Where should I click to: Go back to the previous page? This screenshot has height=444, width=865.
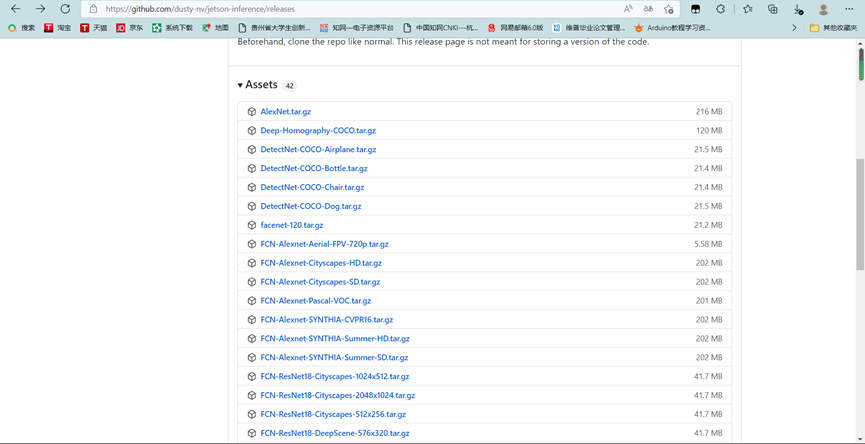(15, 9)
